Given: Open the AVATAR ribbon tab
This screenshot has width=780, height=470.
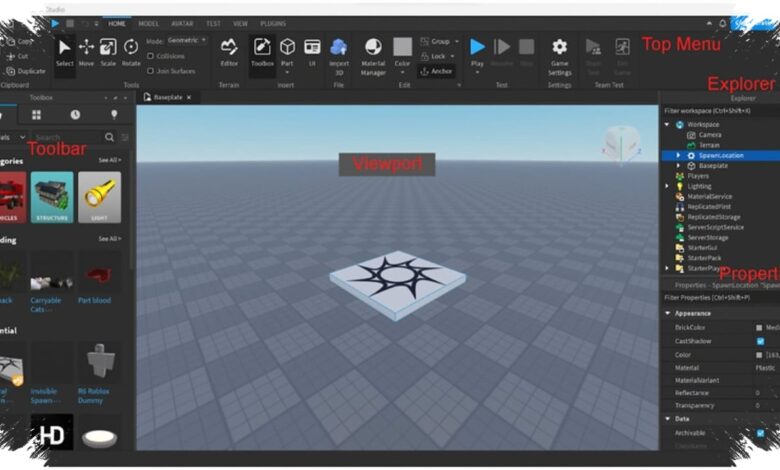Looking at the screenshot, I should 182,23.
